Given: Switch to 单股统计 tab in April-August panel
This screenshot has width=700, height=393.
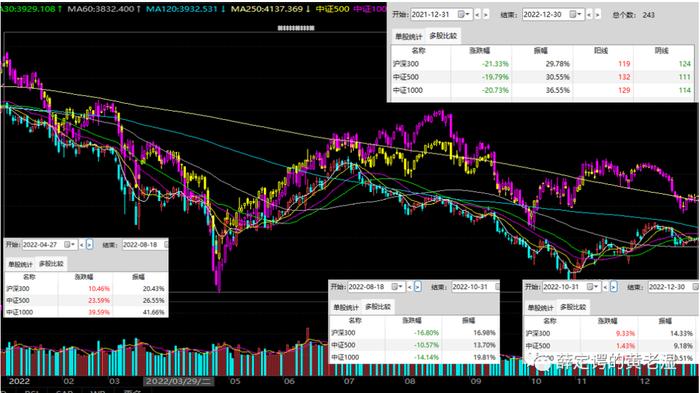Looking at the screenshot, I should tap(20, 264).
